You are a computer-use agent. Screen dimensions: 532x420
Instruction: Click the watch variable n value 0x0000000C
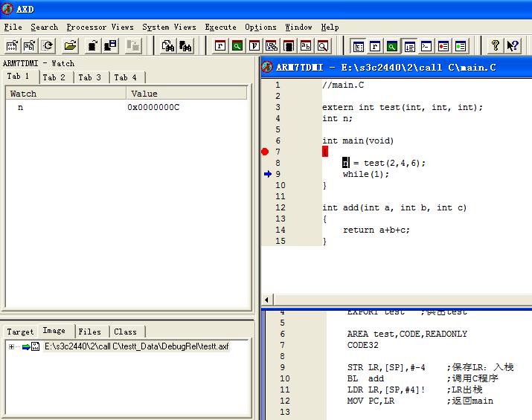[x=153, y=107]
